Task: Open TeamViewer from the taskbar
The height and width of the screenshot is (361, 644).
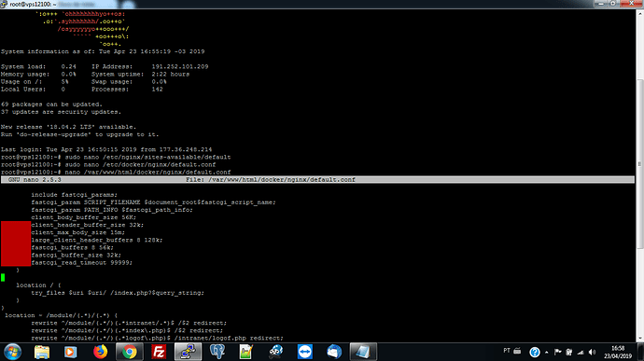Action: click(x=305, y=352)
